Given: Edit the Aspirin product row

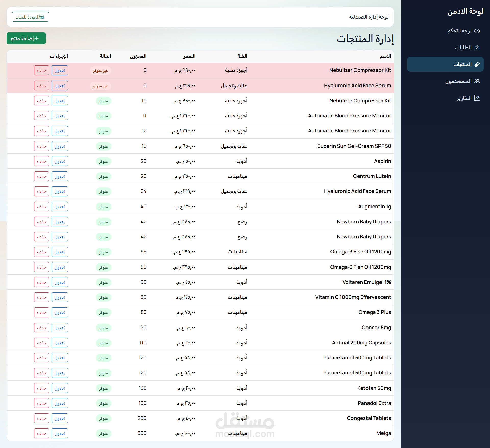Looking at the screenshot, I should pos(60,161).
